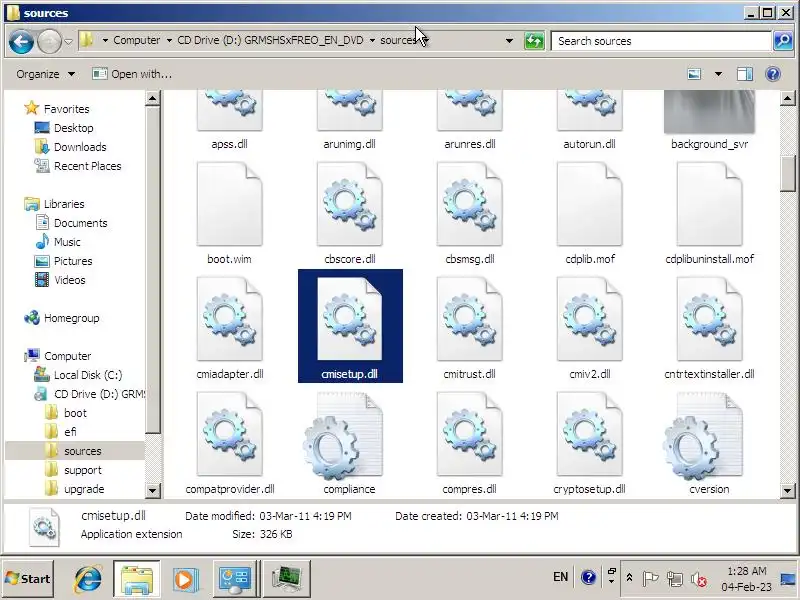Click the Change your view icon
Image resolution: width=800 pixels, height=600 pixels.
point(694,74)
